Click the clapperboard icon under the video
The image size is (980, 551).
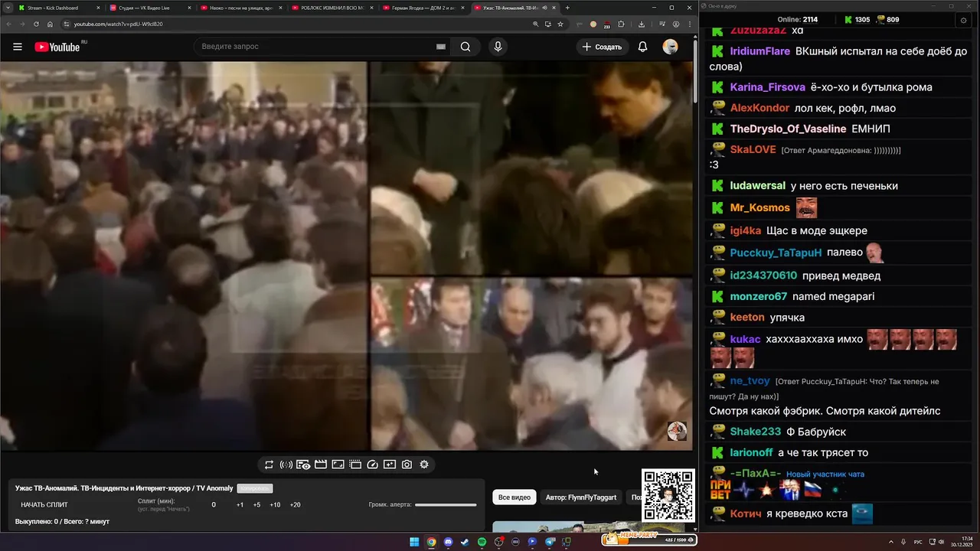[x=321, y=465]
